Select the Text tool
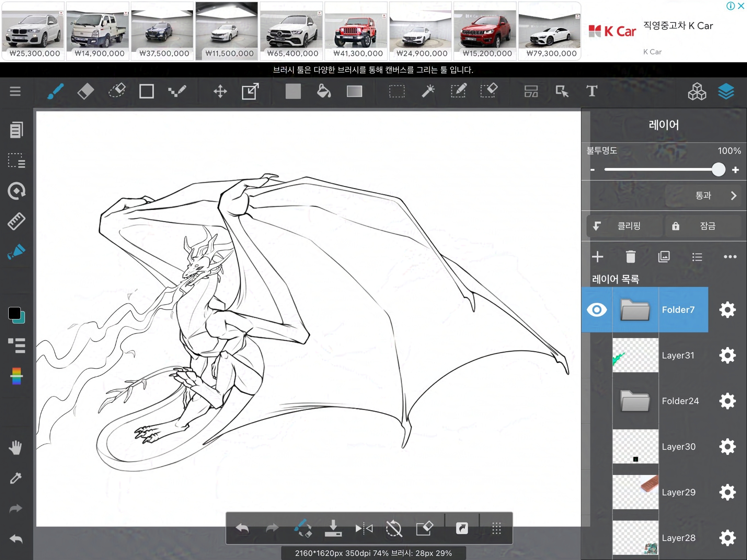Viewport: 747px width, 560px height. [592, 91]
